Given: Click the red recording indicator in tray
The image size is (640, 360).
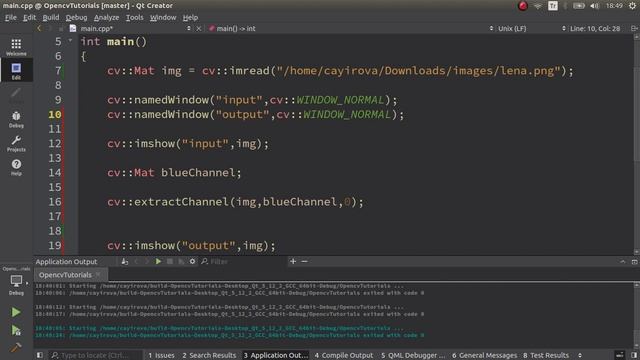Looking at the screenshot, I should [523, 6].
